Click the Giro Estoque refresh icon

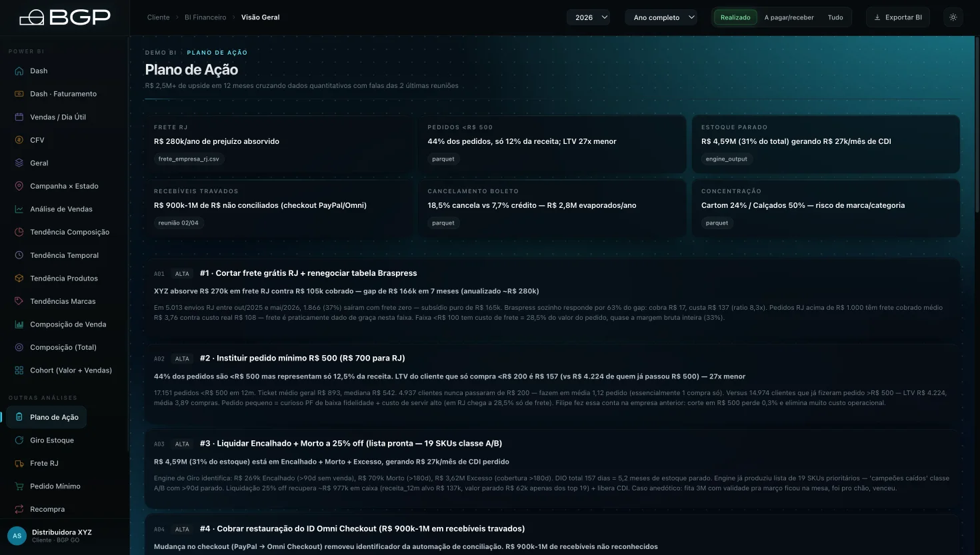(19, 440)
